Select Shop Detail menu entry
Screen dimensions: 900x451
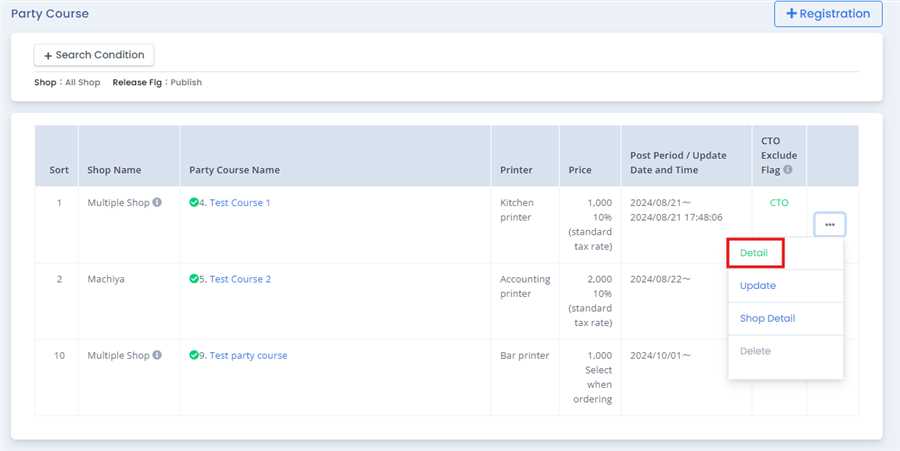[767, 318]
